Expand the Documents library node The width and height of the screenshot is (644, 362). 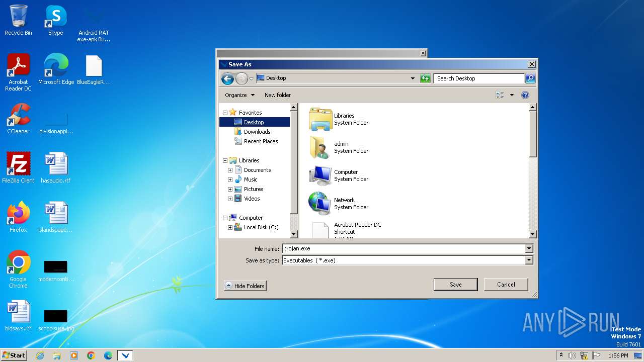[x=230, y=170]
